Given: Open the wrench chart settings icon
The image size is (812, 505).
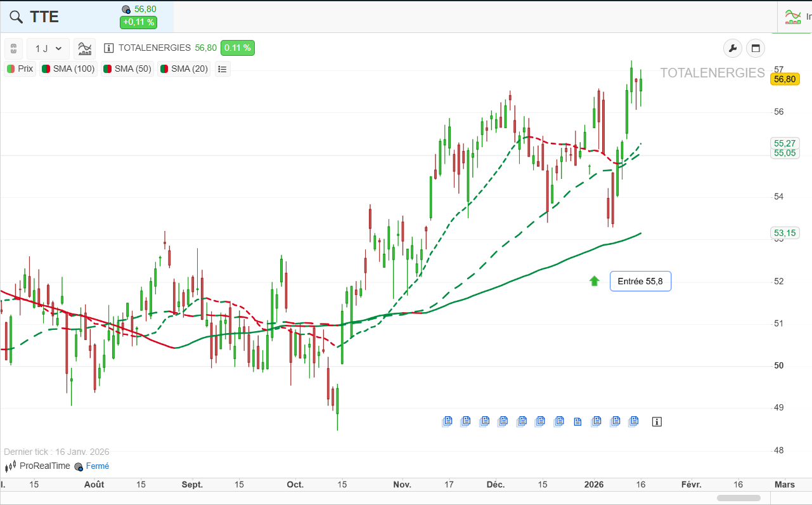Looking at the screenshot, I should click(732, 48).
